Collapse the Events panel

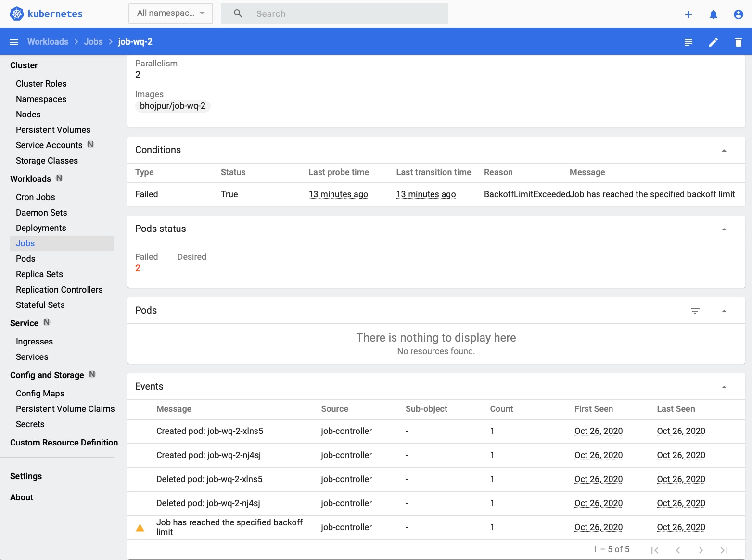point(724,386)
